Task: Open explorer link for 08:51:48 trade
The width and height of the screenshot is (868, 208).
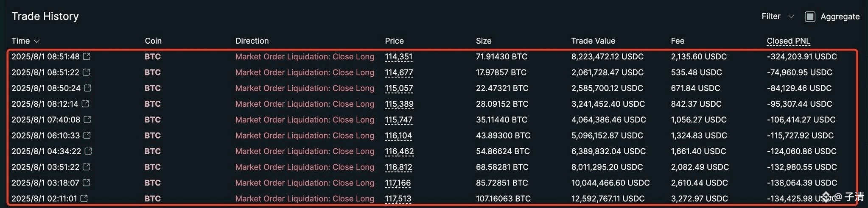Action: (87, 56)
